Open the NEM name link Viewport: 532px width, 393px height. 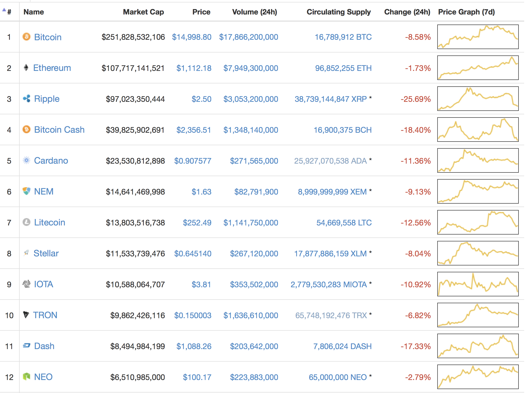pos(44,192)
